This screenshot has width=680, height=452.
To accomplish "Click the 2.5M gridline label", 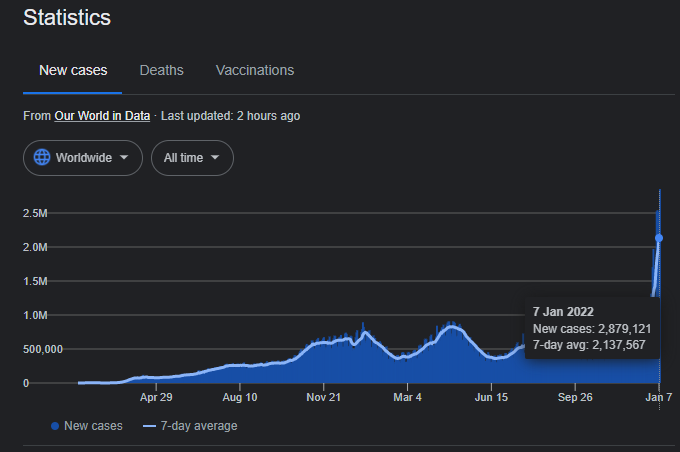I will click(x=37, y=213).
